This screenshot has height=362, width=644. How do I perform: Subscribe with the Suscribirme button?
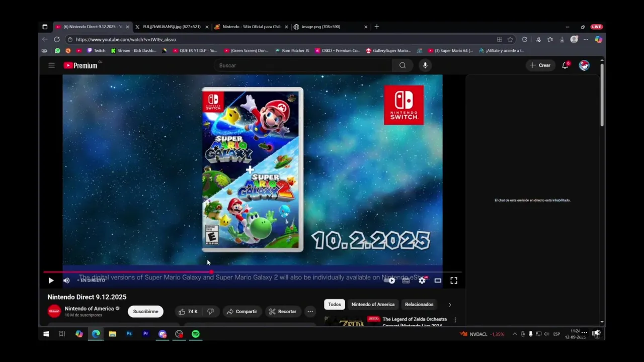point(145,311)
